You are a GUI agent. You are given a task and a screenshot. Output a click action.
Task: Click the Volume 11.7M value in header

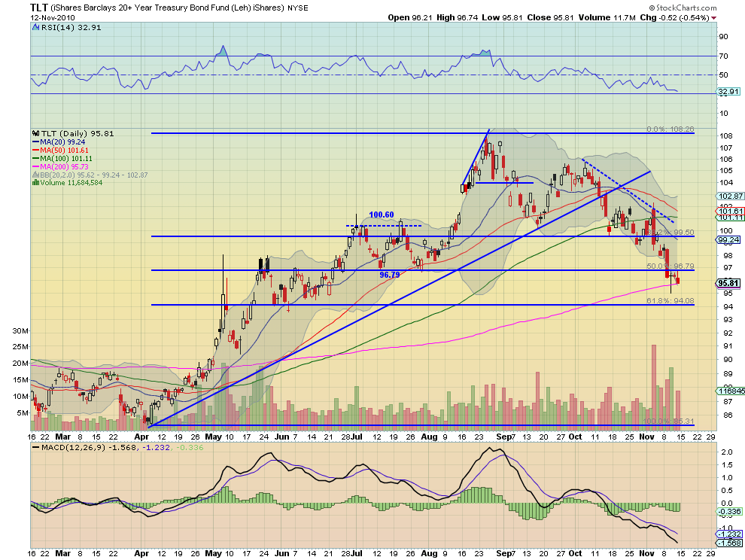click(x=607, y=17)
